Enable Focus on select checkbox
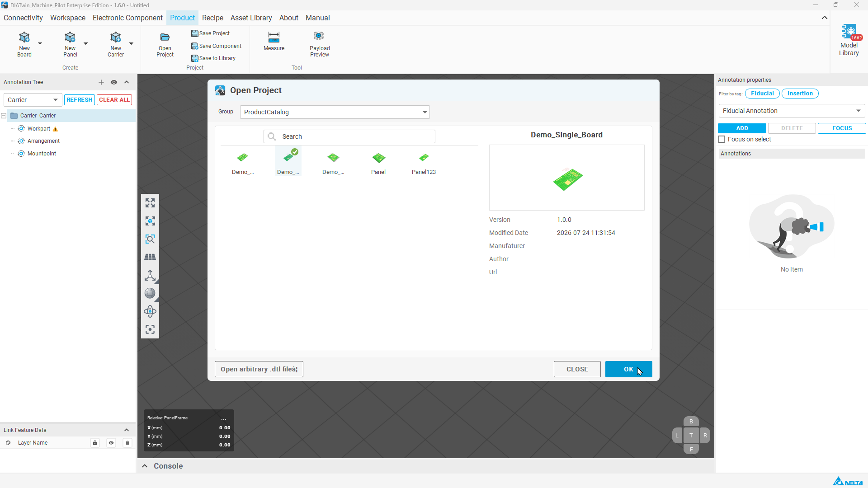 pos(722,139)
